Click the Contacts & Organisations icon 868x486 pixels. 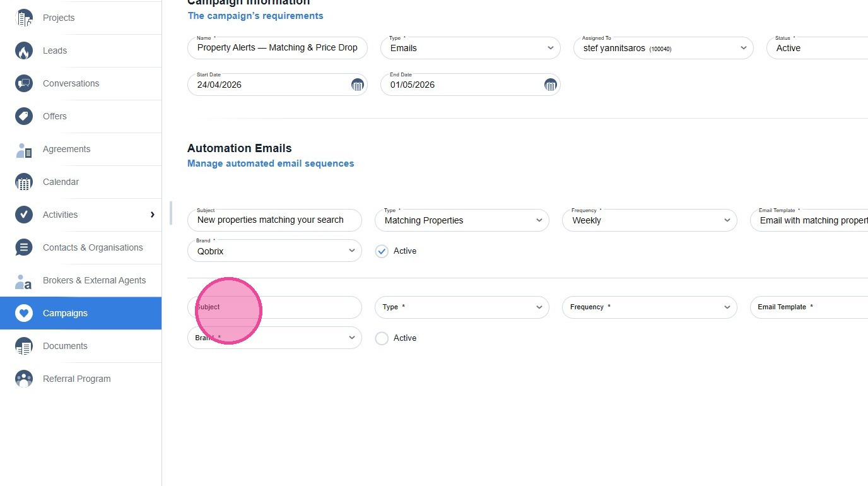point(24,247)
